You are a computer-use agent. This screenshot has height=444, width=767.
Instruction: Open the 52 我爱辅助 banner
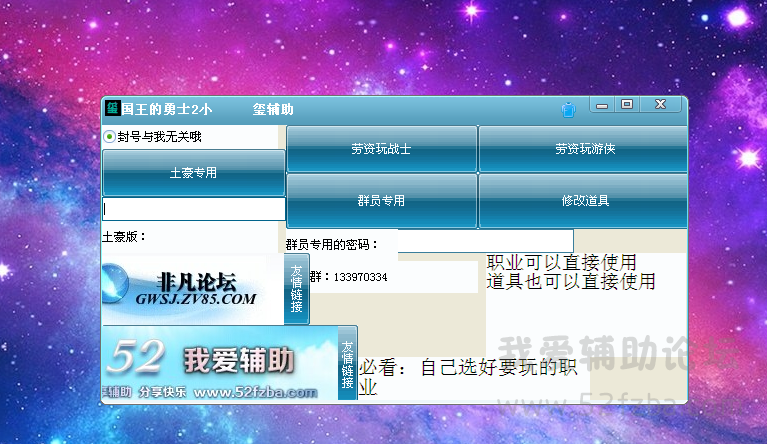coord(219,363)
